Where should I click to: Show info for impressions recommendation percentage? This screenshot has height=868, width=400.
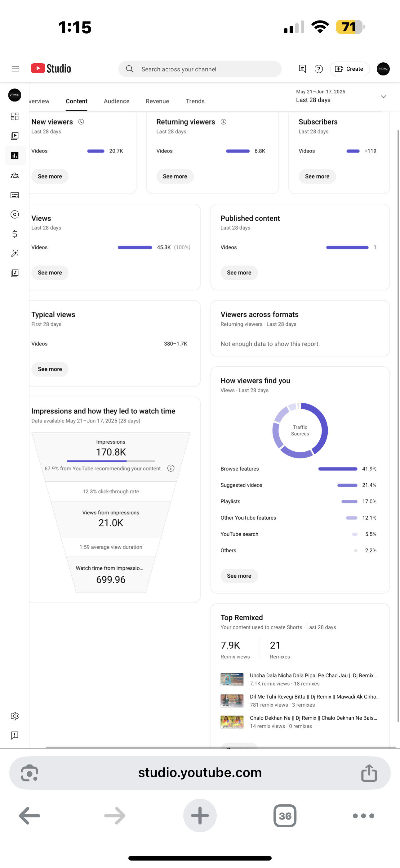coord(171,468)
